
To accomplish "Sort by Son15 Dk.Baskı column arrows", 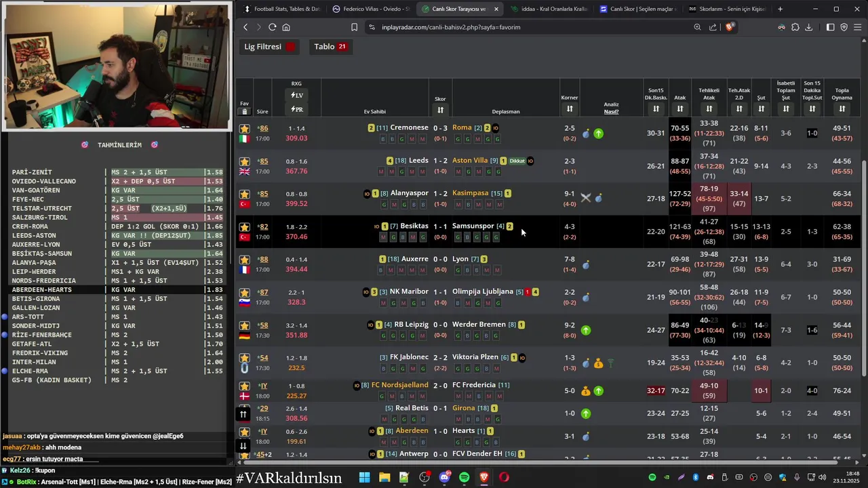I will [656, 109].
